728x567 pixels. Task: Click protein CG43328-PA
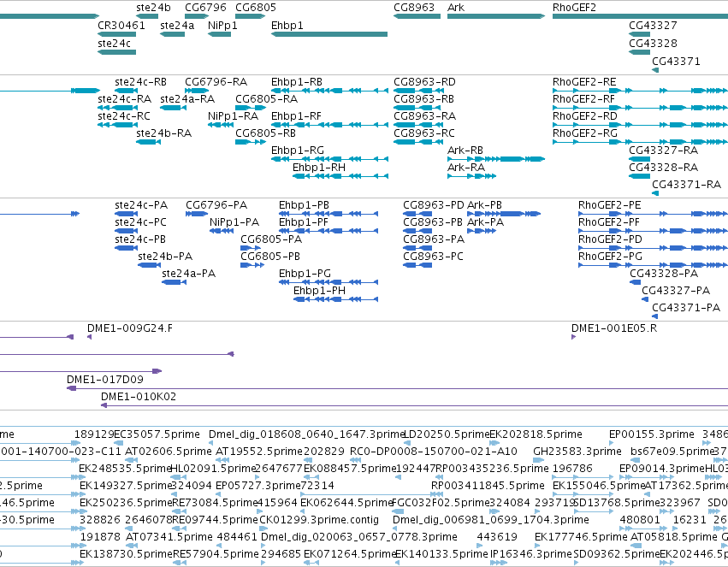click(635, 282)
